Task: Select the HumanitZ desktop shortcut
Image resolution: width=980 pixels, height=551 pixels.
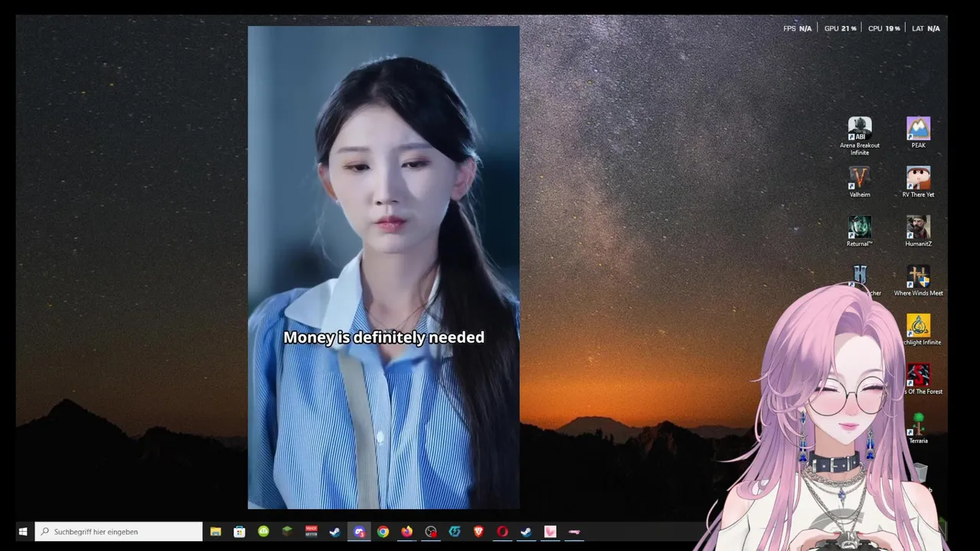Action: coord(918,231)
